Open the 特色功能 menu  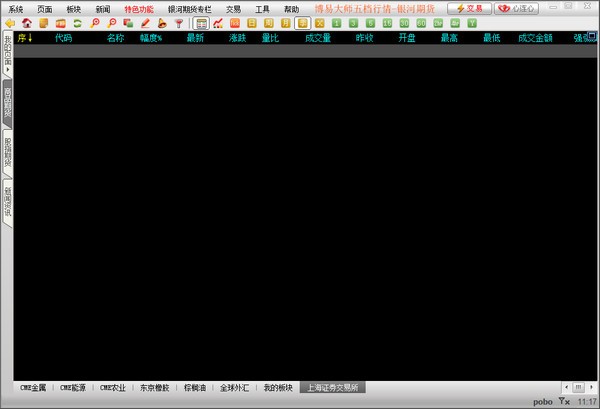click(x=139, y=9)
